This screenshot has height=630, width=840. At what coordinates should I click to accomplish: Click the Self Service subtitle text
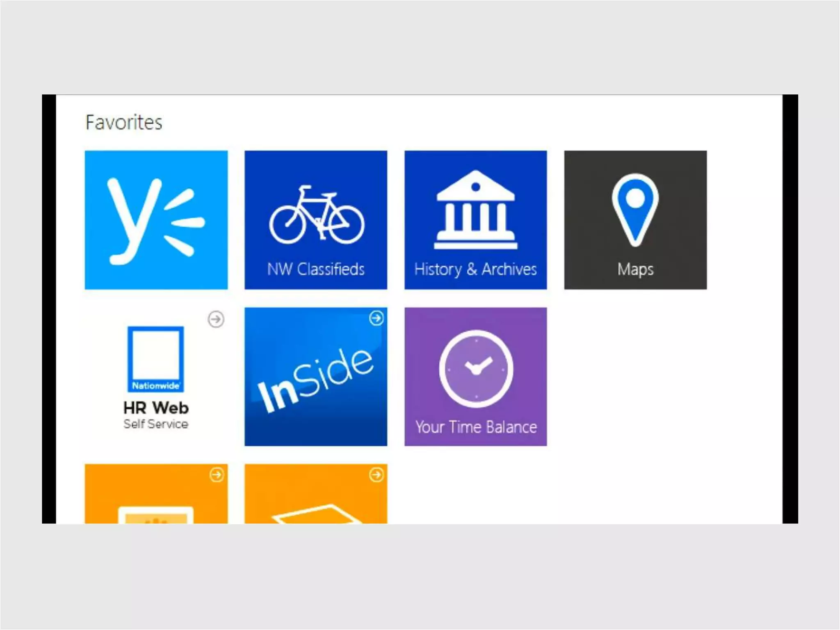point(156,424)
